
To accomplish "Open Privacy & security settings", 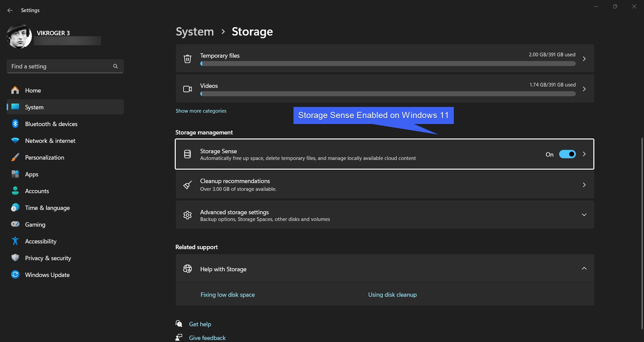I will click(65, 258).
